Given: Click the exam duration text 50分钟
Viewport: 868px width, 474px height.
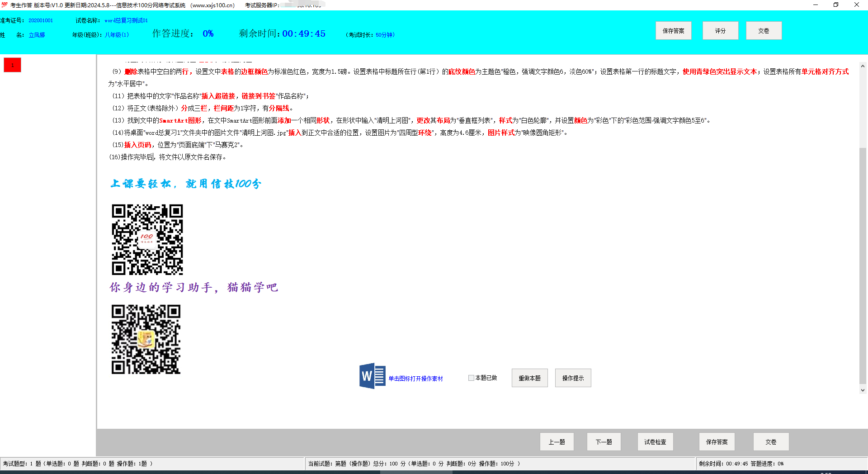Looking at the screenshot, I should tap(384, 35).
